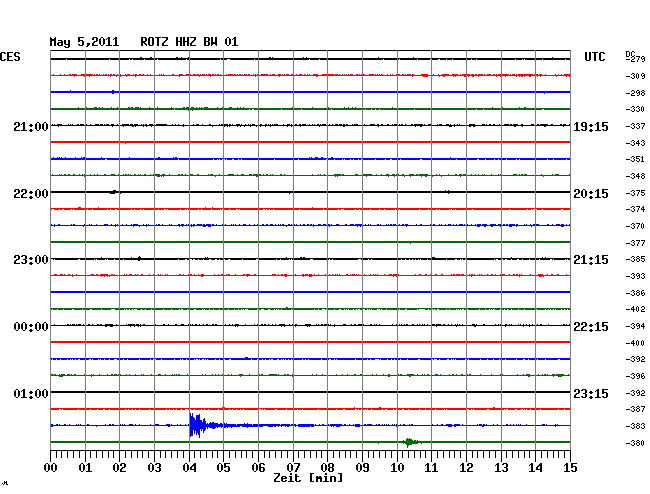Viewport: 650px width, 494px height.
Task: Click the DC offset value -330
Action: (x=635, y=109)
